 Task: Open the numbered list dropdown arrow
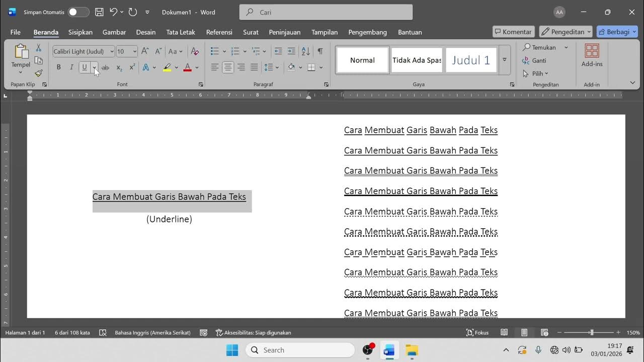(245, 51)
